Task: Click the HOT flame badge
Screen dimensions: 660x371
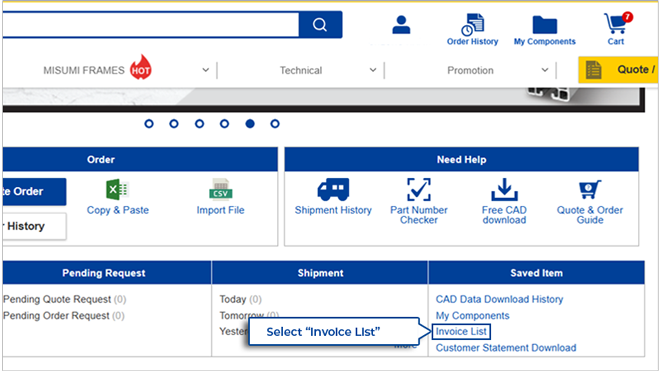Action: coord(141,67)
